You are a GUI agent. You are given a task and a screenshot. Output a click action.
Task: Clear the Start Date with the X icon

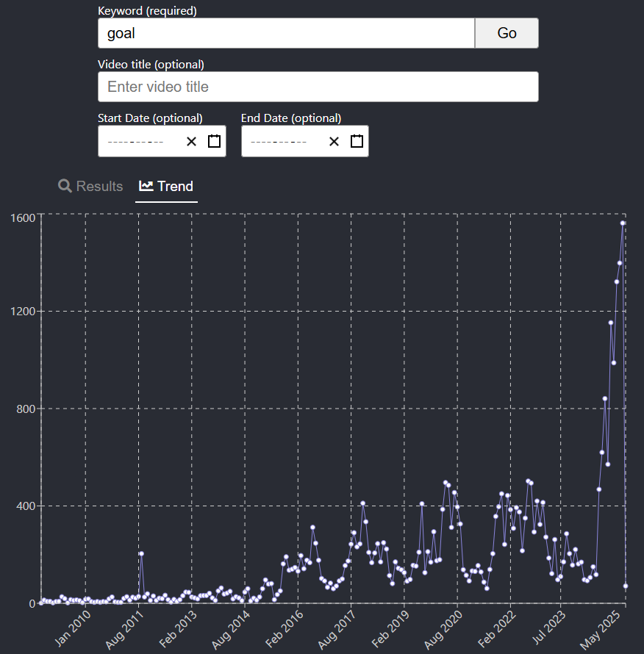(x=191, y=142)
